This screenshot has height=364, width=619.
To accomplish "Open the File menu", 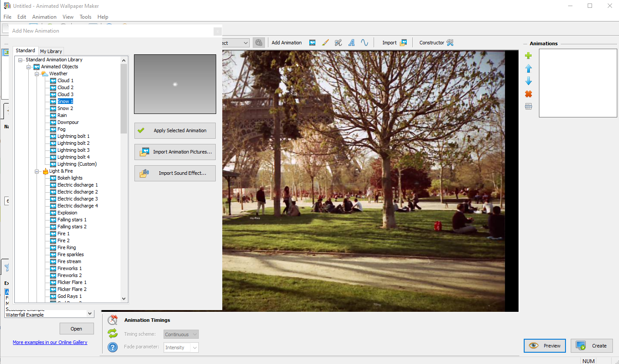I will (7, 17).
